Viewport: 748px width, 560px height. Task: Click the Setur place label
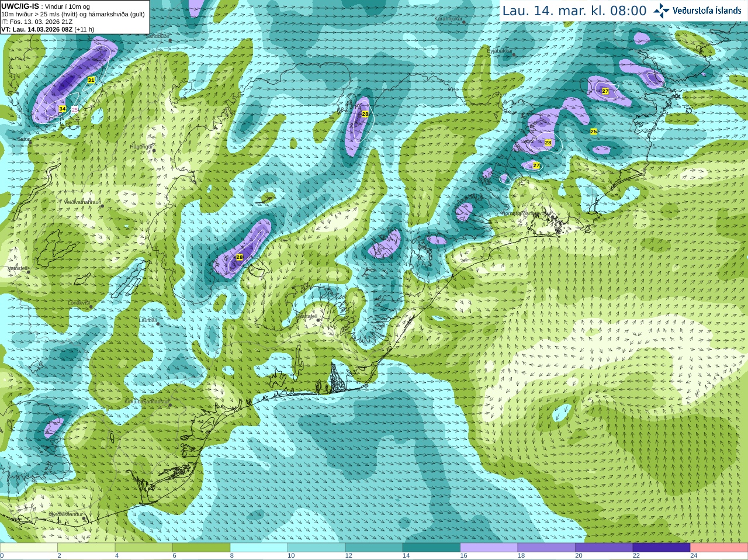23,140
